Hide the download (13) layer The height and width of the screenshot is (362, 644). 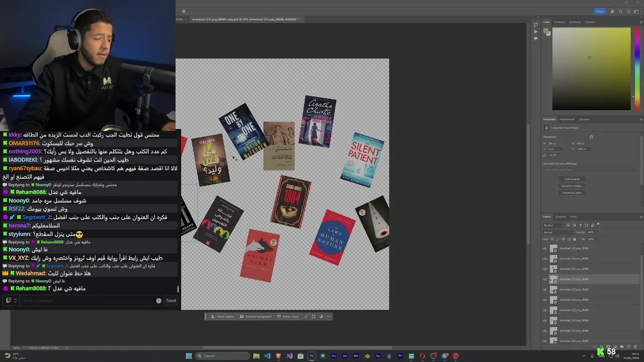coord(545,310)
